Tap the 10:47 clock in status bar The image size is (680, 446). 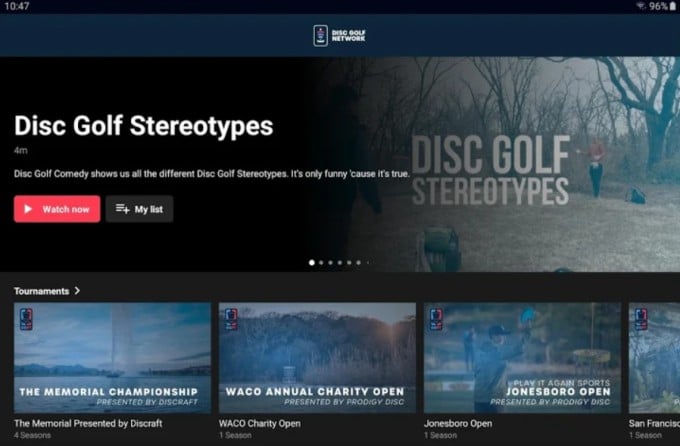point(17,6)
